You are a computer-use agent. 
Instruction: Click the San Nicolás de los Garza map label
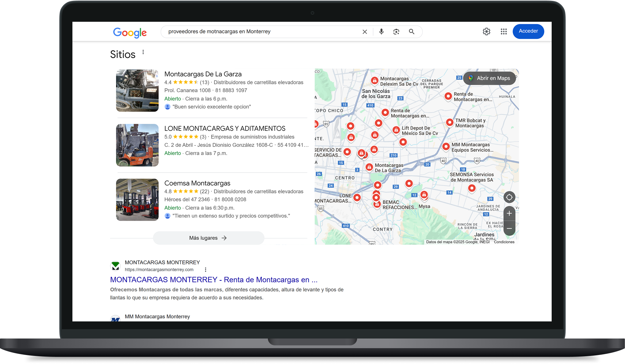click(376, 94)
